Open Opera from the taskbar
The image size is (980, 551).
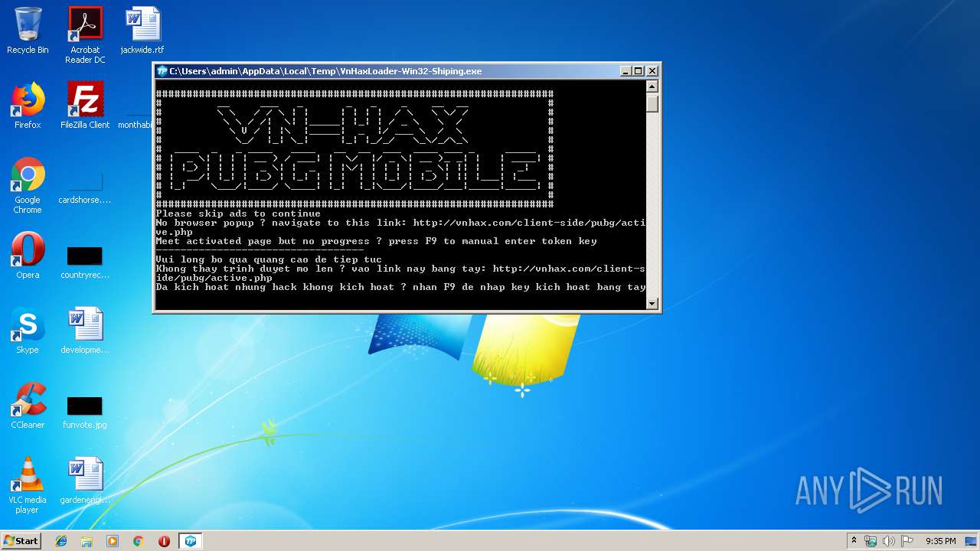coord(164,541)
